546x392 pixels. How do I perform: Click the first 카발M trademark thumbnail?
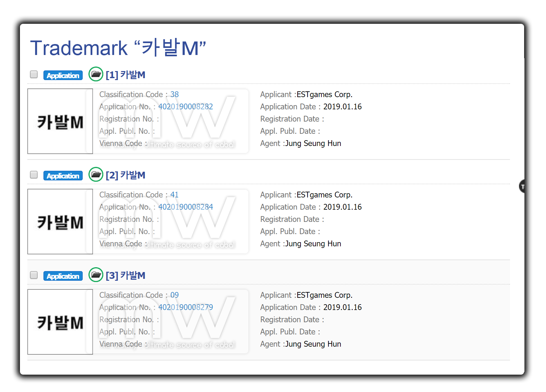pos(60,122)
